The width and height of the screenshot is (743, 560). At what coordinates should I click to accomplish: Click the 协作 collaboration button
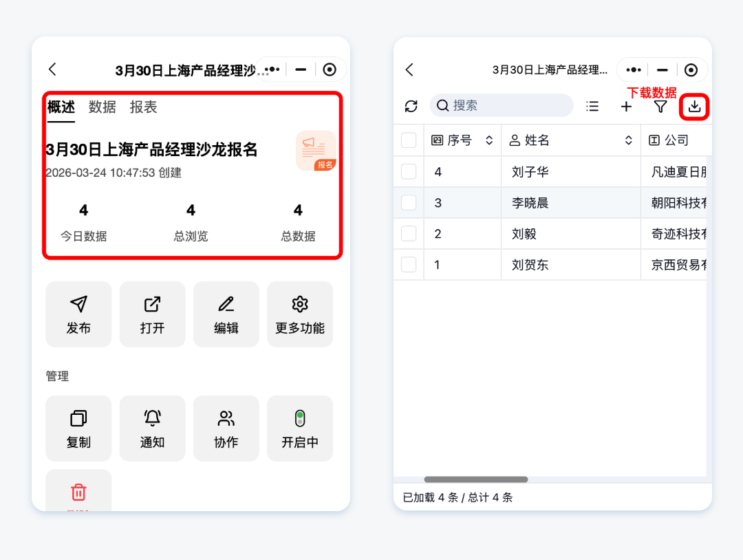click(226, 428)
